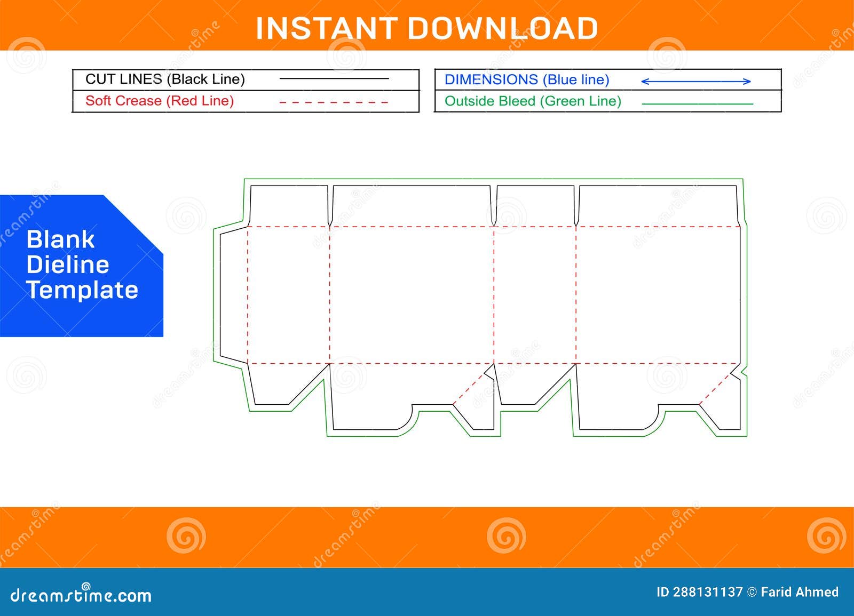Click the blue dimension arrow icon
Viewport: 854px width, 616px height.
pyautogui.click(x=695, y=81)
